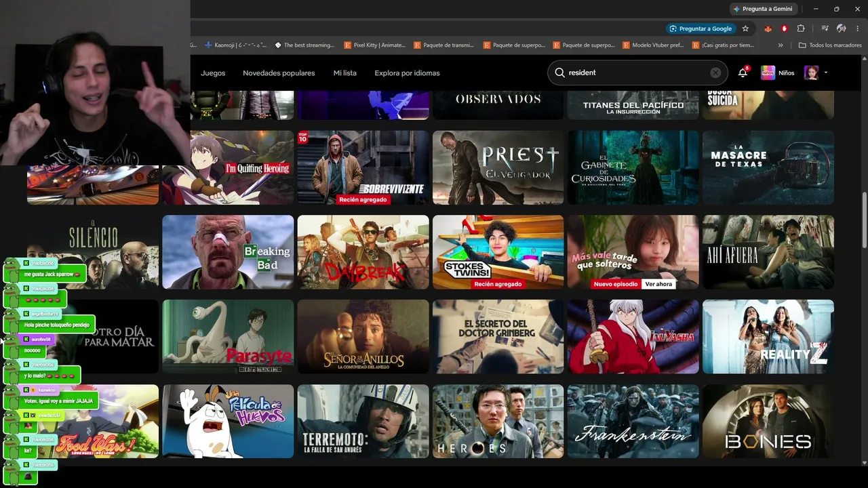Open the I'm Quitting Heroing title

(228, 167)
